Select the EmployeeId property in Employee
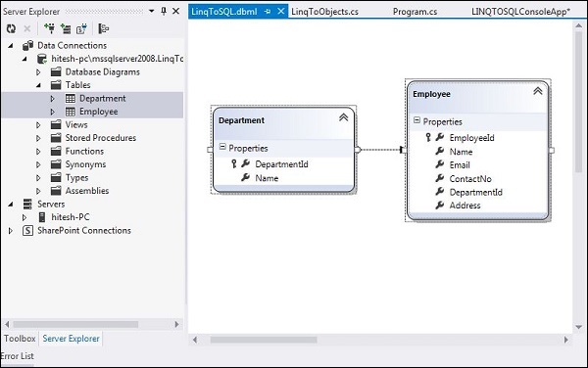This screenshot has width=588, height=368. click(471, 138)
